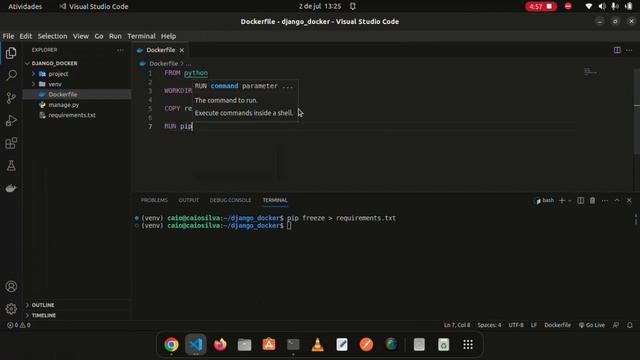Open errors and warnings status indicator

click(x=19, y=325)
